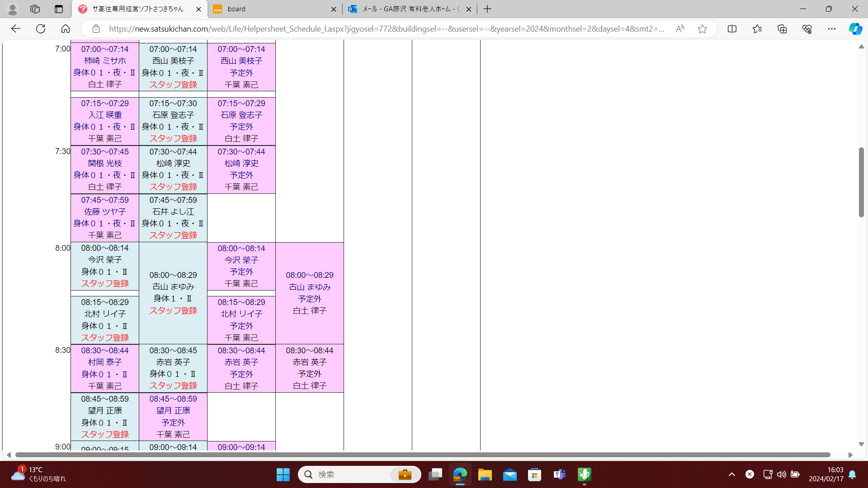The image size is (868, 488).
Task: Open Microsoft Teams from the taskbar
Action: click(560, 474)
